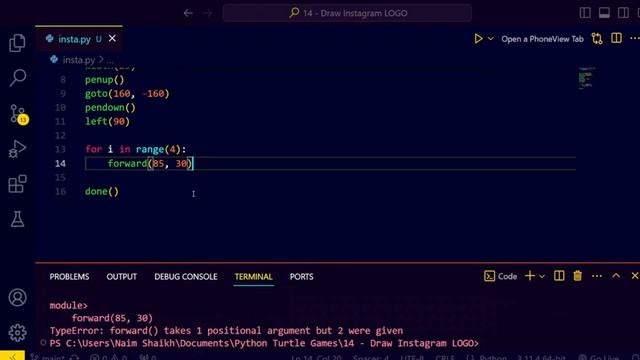Switch to the OUTPUT panel tab
The width and height of the screenshot is (640, 360).
(122, 277)
